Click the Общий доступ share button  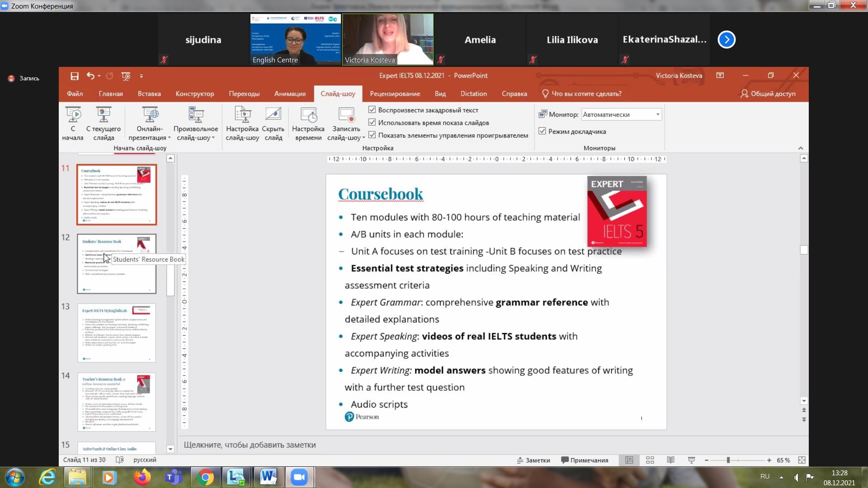tap(768, 94)
